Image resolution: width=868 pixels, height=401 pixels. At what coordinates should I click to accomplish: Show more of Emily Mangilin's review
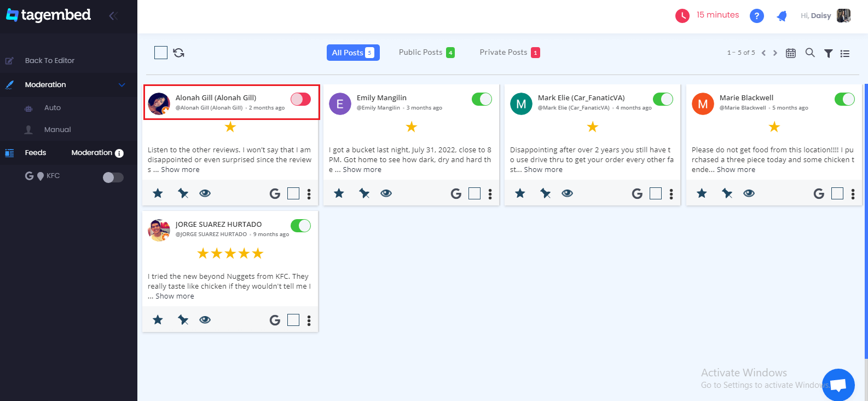coord(362,170)
